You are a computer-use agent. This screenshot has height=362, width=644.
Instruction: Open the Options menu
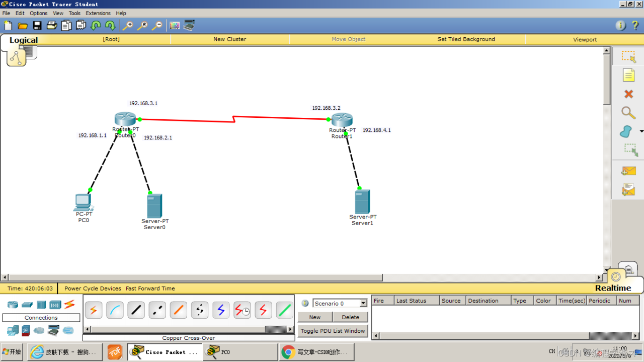pos(39,13)
